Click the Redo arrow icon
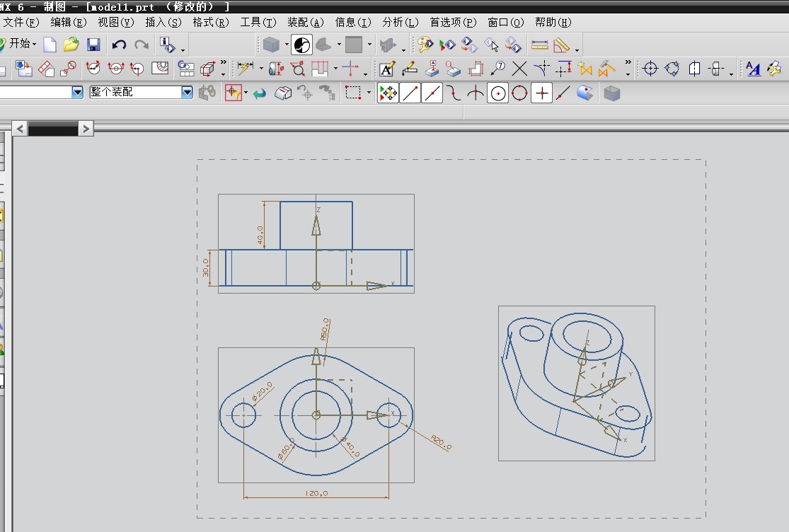This screenshot has height=532, width=789. 142,45
